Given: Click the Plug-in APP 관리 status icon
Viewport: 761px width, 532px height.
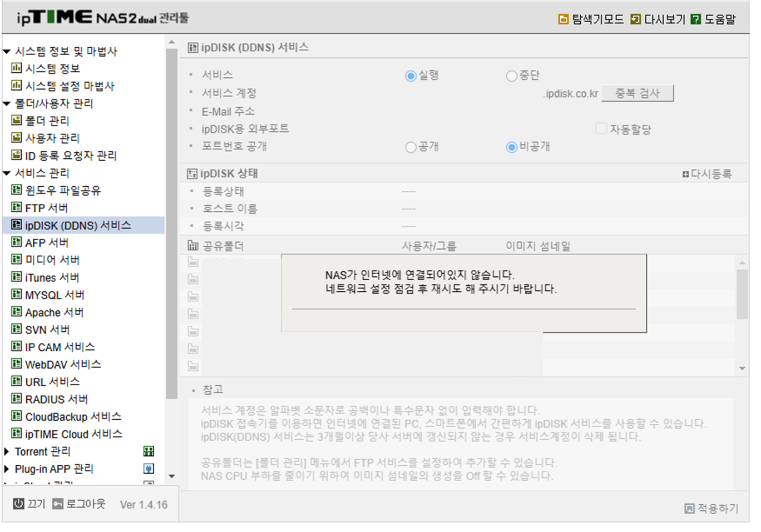Looking at the screenshot, I should tap(149, 469).
